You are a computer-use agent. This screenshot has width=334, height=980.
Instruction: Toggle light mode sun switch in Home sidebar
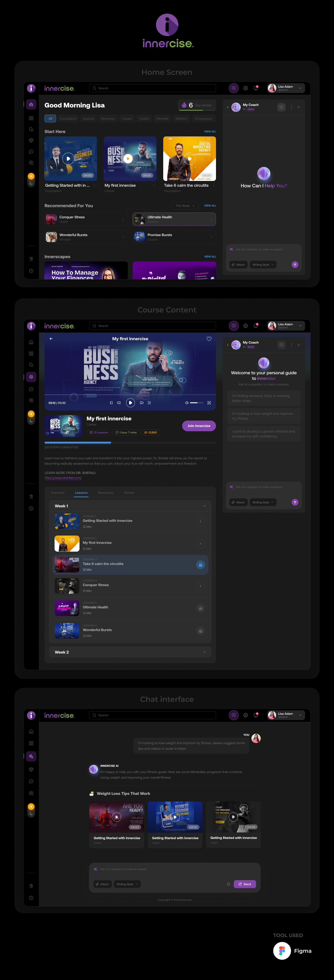[31, 176]
